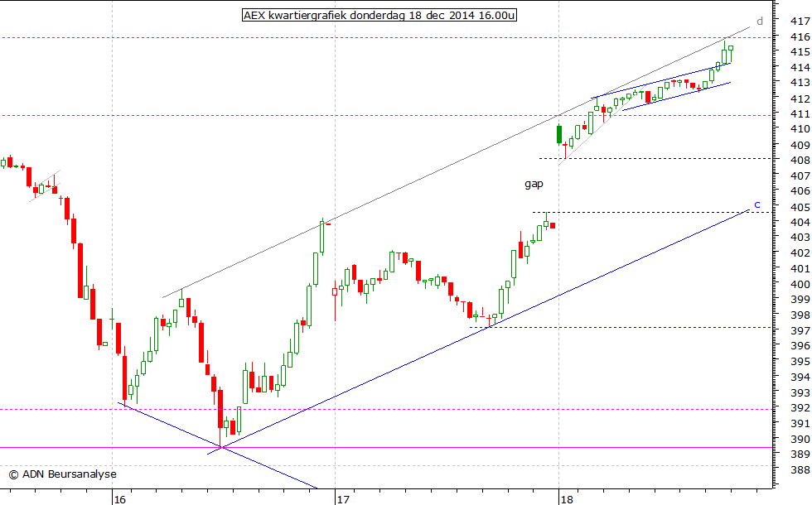Image resolution: width=812 pixels, height=505 pixels.
Task: Click the price label 395 on the axis
Action: pyautogui.click(x=800, y=361)
